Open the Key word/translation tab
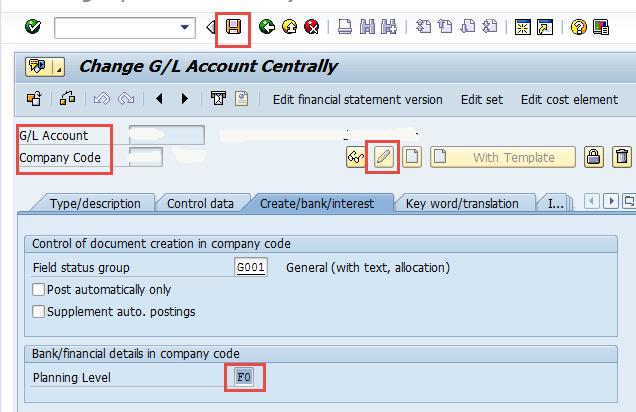 point(461,203)
